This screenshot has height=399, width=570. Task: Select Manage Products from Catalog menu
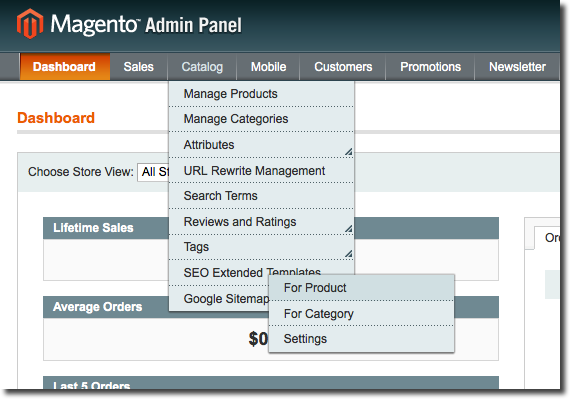click(x=261, y=94)
